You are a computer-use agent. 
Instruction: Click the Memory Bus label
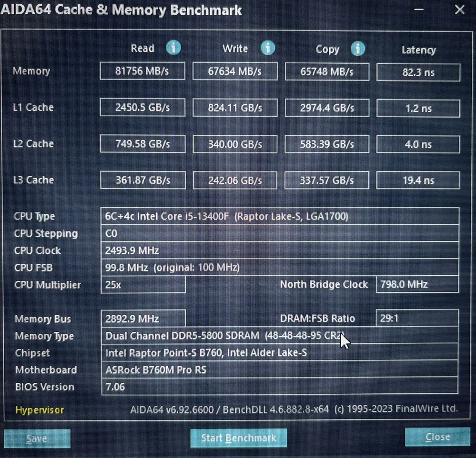click(x=43, y=319)
